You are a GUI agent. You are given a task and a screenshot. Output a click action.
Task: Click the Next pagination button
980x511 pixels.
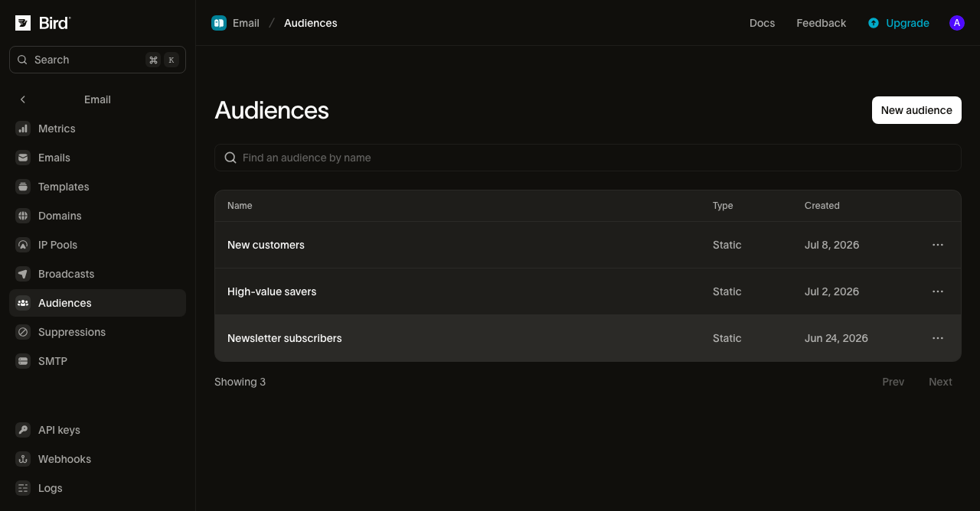click(x=940, y=382)
